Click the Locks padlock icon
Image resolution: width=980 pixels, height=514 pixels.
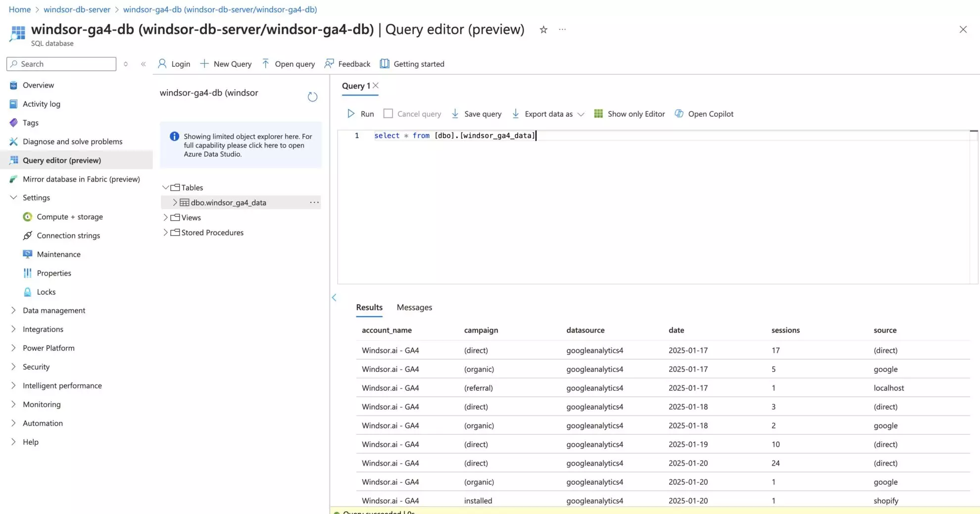[x=28, y=292]
